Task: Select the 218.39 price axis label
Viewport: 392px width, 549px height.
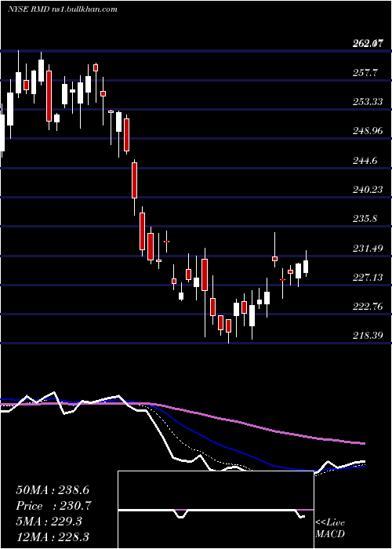Action: [367, 336]
